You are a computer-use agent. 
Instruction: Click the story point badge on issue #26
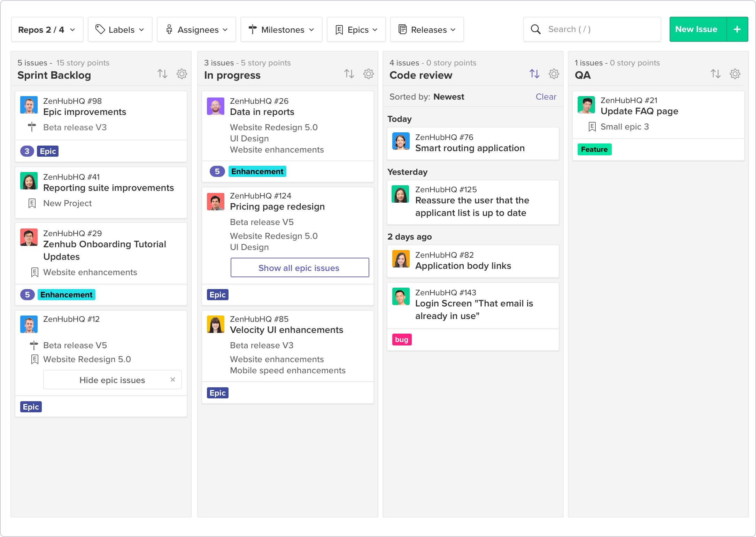pyautogui.click(x=217, y=171)
